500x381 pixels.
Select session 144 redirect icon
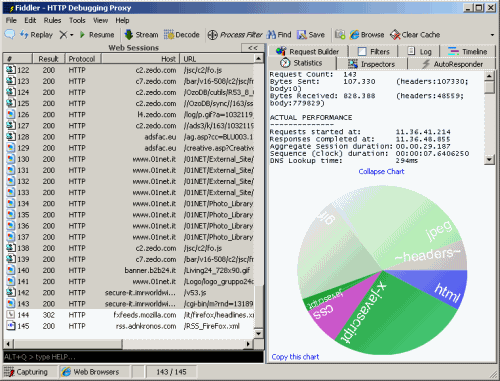point(11,315)
